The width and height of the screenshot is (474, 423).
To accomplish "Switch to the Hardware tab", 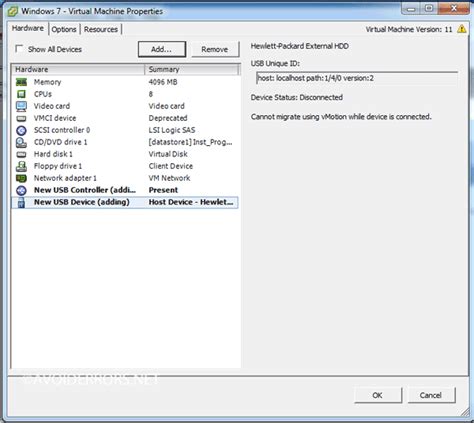I will point(28,28).
